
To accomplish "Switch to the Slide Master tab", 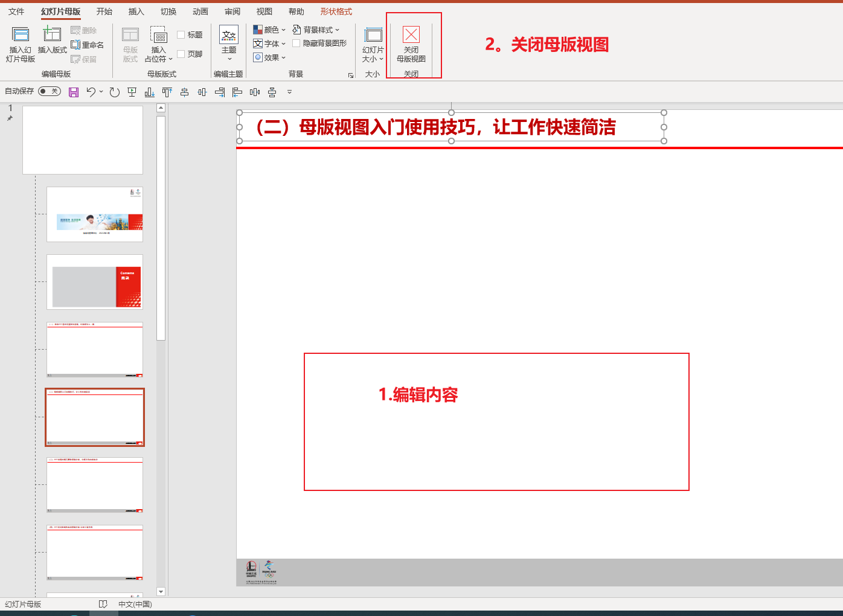I will point(60,11).
